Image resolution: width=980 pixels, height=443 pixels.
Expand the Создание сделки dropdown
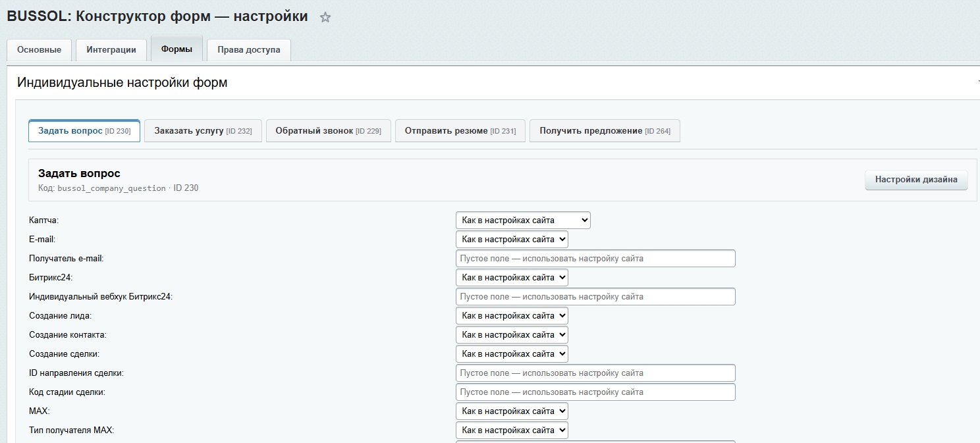pyautogui.click(x=512, y=354)
